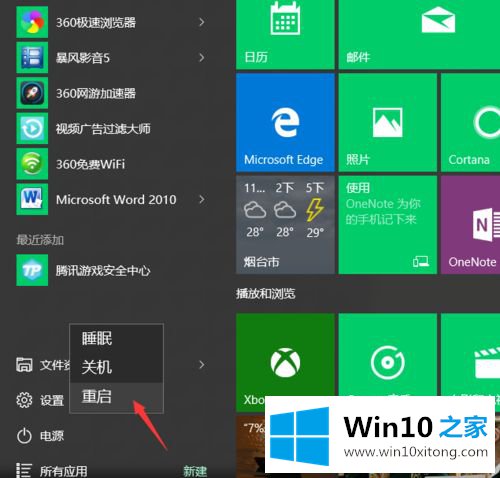Click the 播放和浏览 group heading

coord(266,294)
